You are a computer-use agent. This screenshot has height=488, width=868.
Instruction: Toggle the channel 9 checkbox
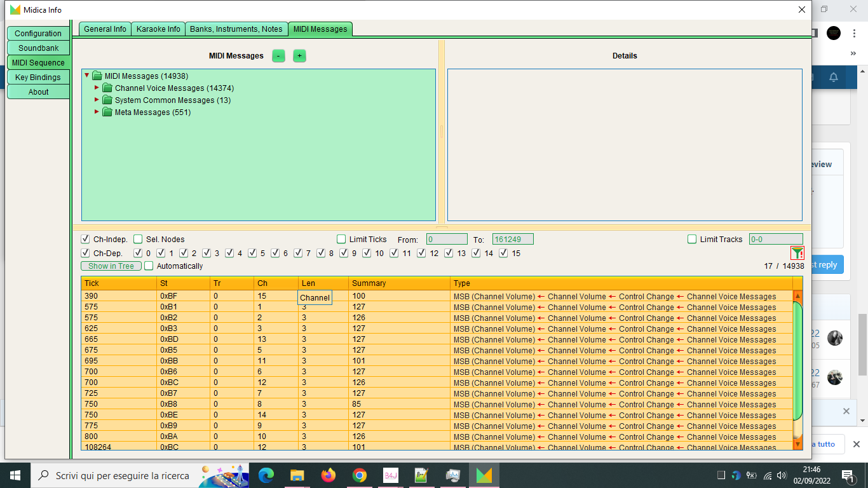tap(344, 254)
